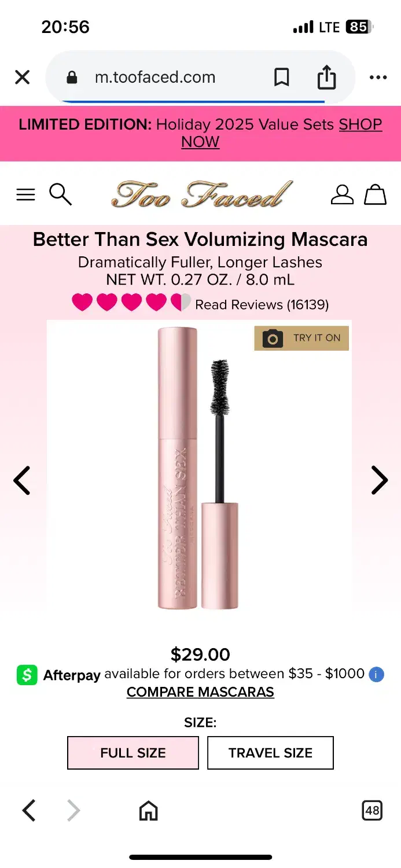Tap the m.toofaced.com address field
This screenshot has height=868, width=401.
155,77
